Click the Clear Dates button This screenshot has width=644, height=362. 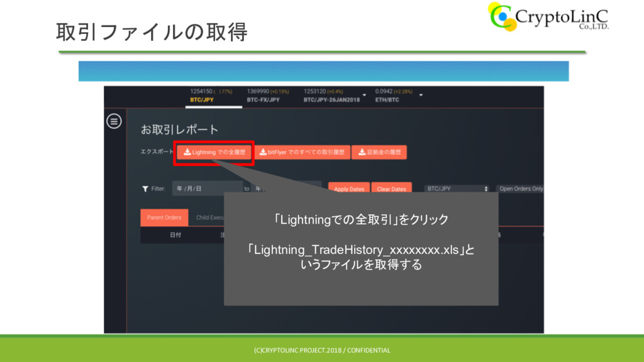(391, 187)
